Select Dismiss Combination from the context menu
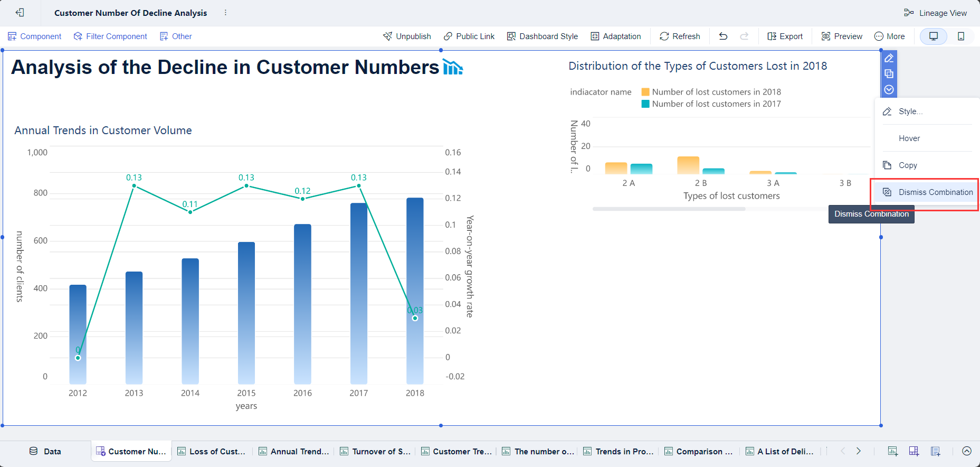Image resolution: width=980 pixels, height=467 pixels. [927, 192]
